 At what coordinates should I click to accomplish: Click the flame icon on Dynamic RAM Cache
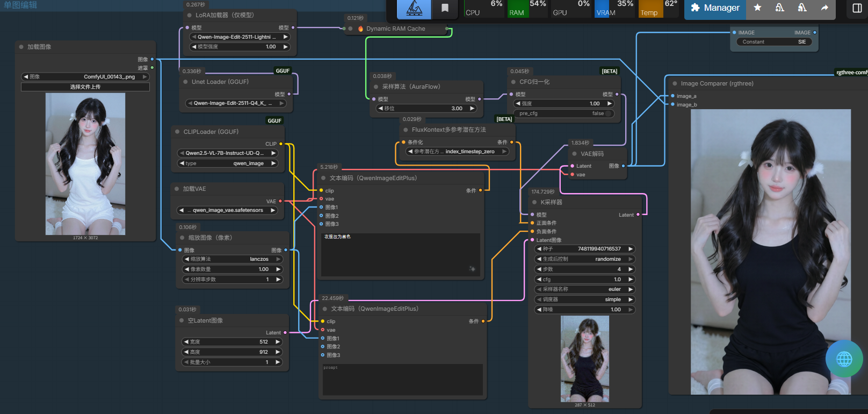[360, 29]
